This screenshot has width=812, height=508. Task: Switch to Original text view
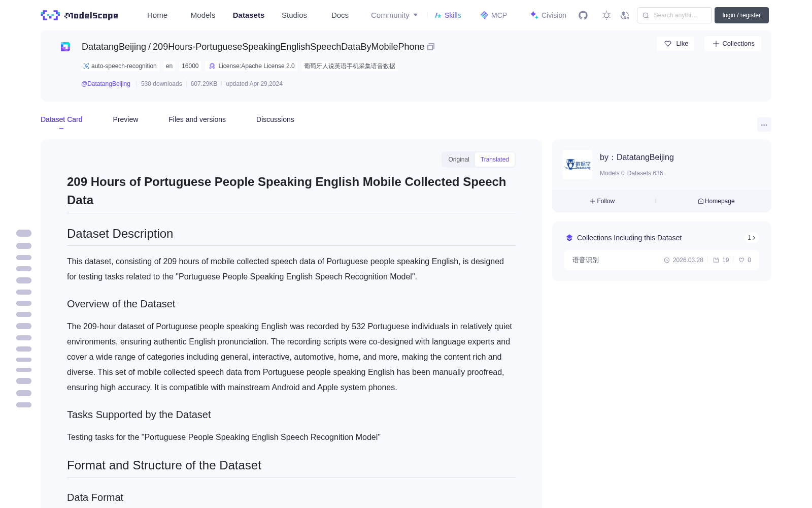point(459,160)
